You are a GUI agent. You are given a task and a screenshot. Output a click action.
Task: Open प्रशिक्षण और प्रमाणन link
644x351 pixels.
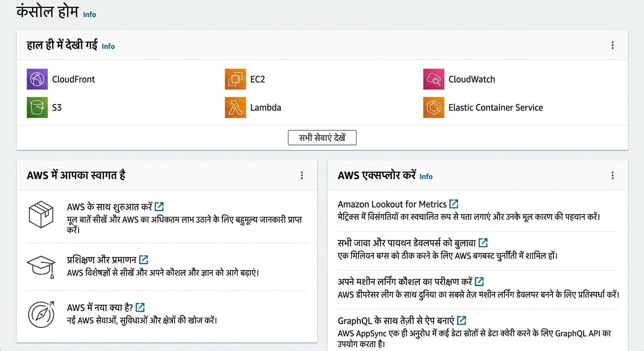(102, 260)
